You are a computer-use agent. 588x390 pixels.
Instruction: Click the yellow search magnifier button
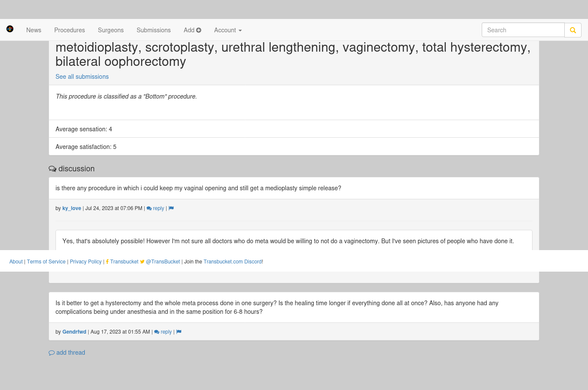573,30
